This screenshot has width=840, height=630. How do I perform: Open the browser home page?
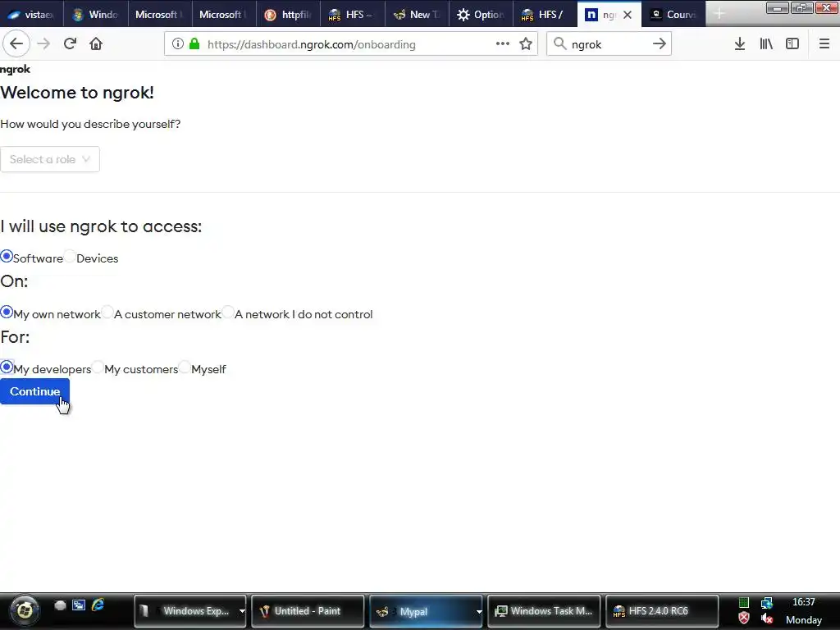point(96,44)
